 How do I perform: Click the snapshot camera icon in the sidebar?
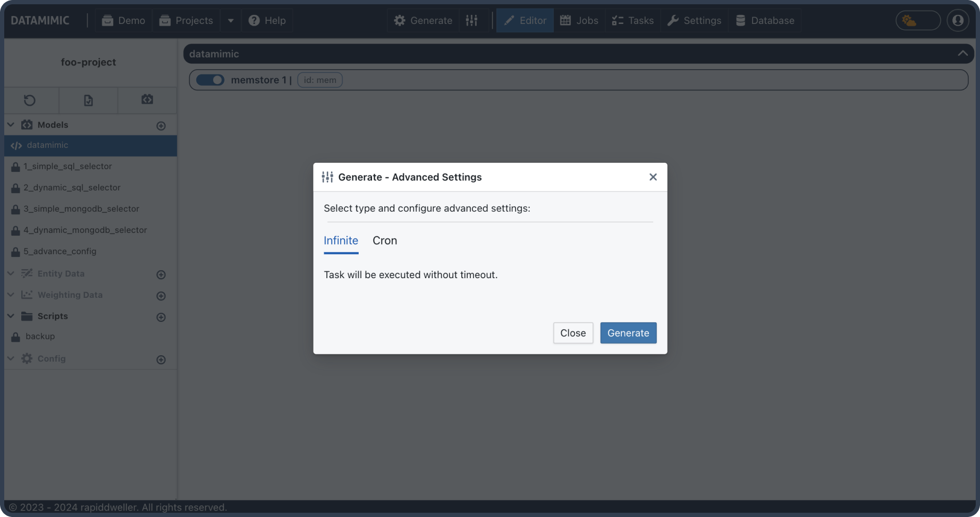(147, 99)
